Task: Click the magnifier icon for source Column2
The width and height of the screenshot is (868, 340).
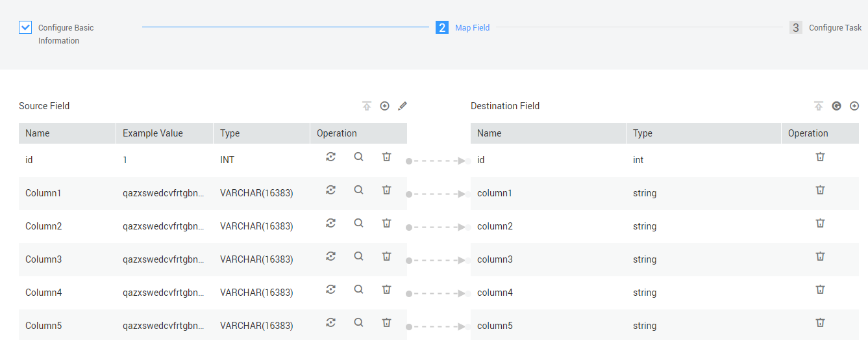Action: click(358, 223)
